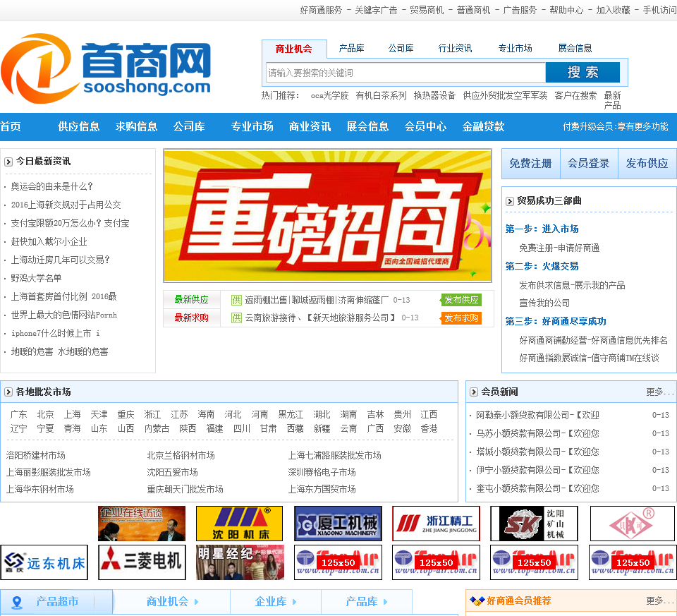Click the blue 搜索 button
Image resolution: width=677 pixels, height=616 pixels.
click(x=583, y=73)
